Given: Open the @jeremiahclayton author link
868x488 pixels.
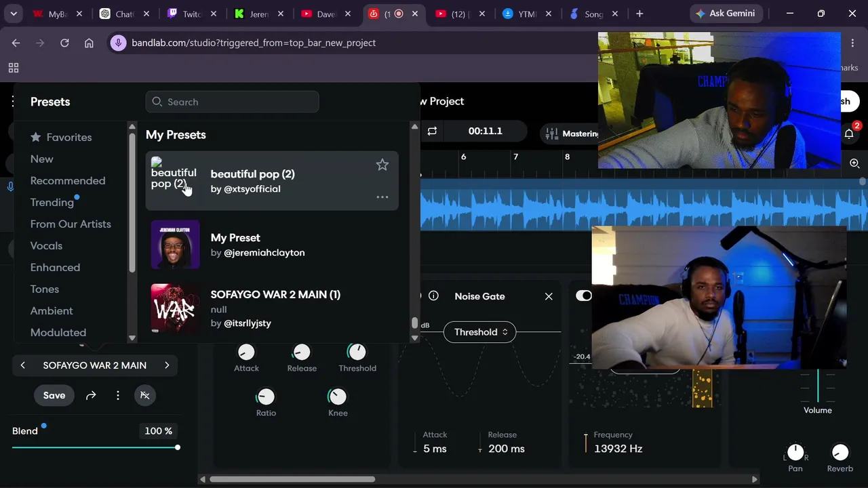Looking at the screenshot, I should click(x=264, y=252).
